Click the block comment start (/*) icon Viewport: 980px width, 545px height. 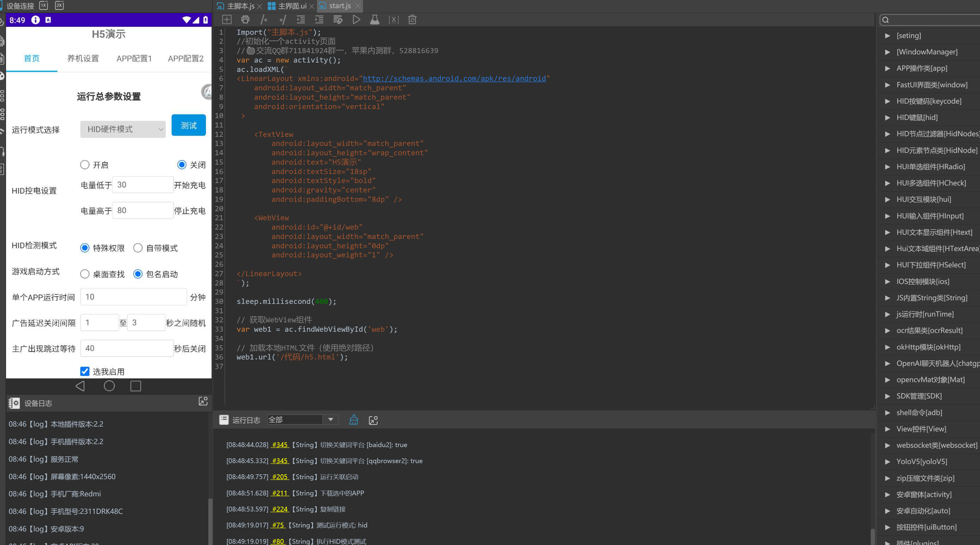click(264, 20)
